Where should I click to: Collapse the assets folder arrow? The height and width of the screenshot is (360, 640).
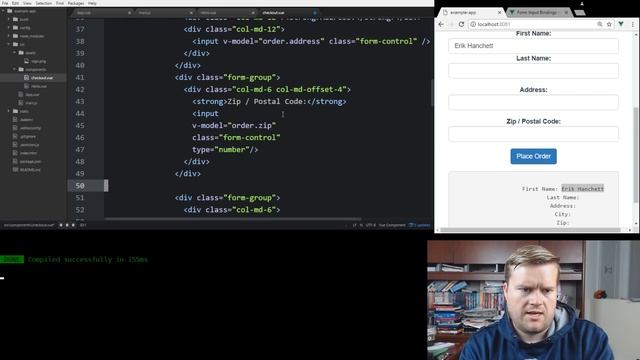(x=15, y=53)
